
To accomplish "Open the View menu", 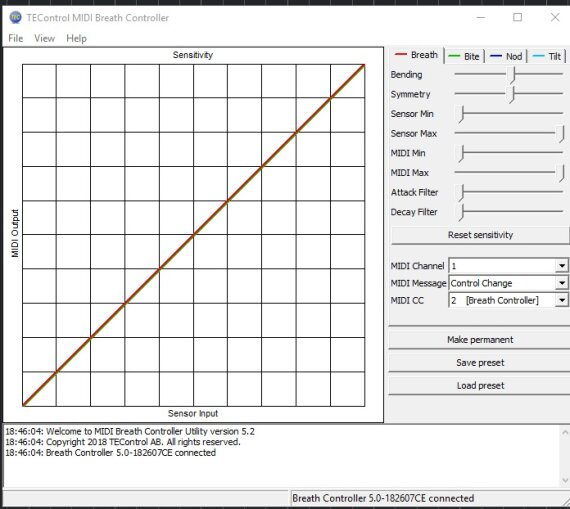I will tap(45, 39).
